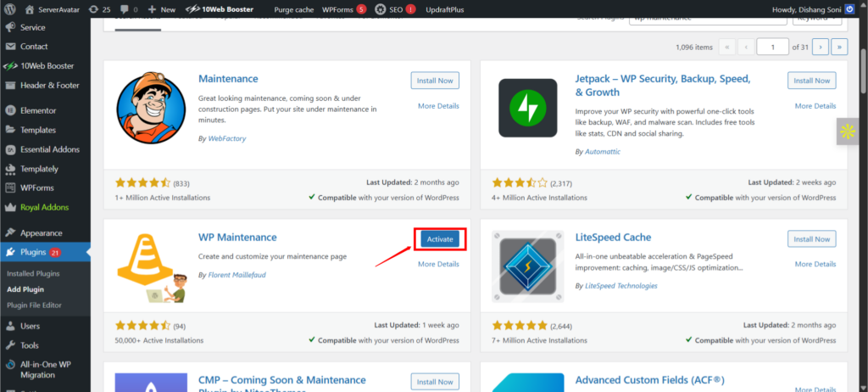
Task: Visit author WebFactory link
Action: (227, 138)
